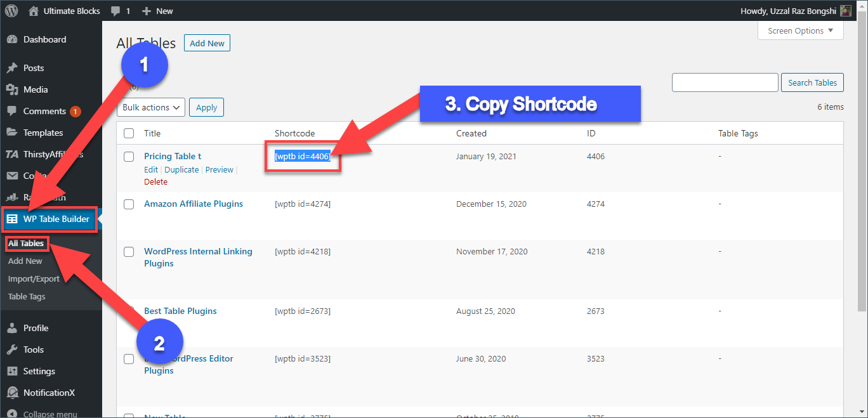Toggle the select-all checkbox in table header
This screenshot has height=418, width=868.
(x=129, y=133)
